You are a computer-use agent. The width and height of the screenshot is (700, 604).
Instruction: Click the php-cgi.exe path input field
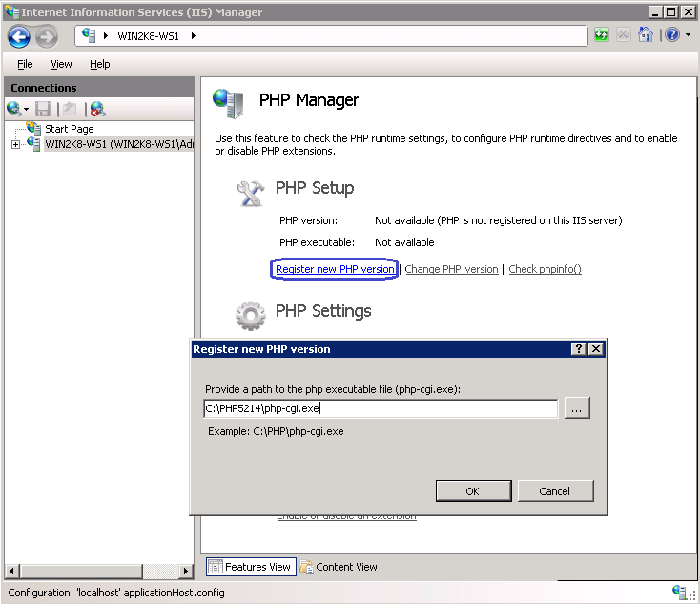381,408
